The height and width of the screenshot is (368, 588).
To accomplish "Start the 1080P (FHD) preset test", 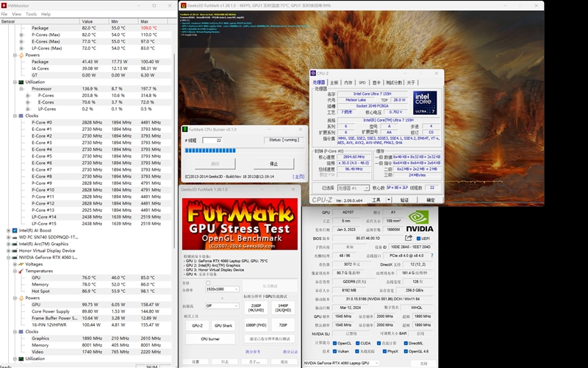I will click(256, 325).
